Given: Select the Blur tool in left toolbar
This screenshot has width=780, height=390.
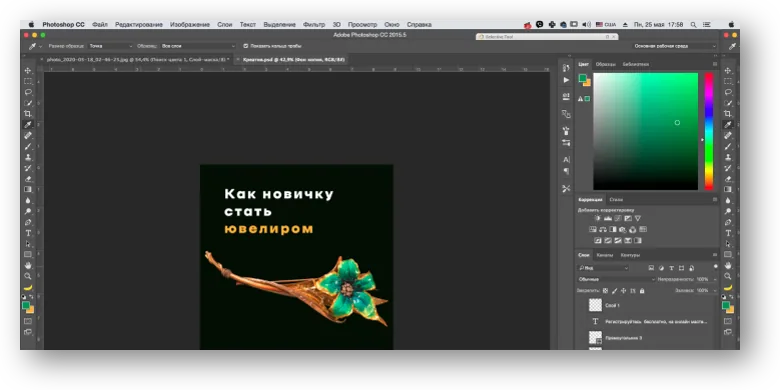Looking at the screenshot, I should [x=28, y=200].
